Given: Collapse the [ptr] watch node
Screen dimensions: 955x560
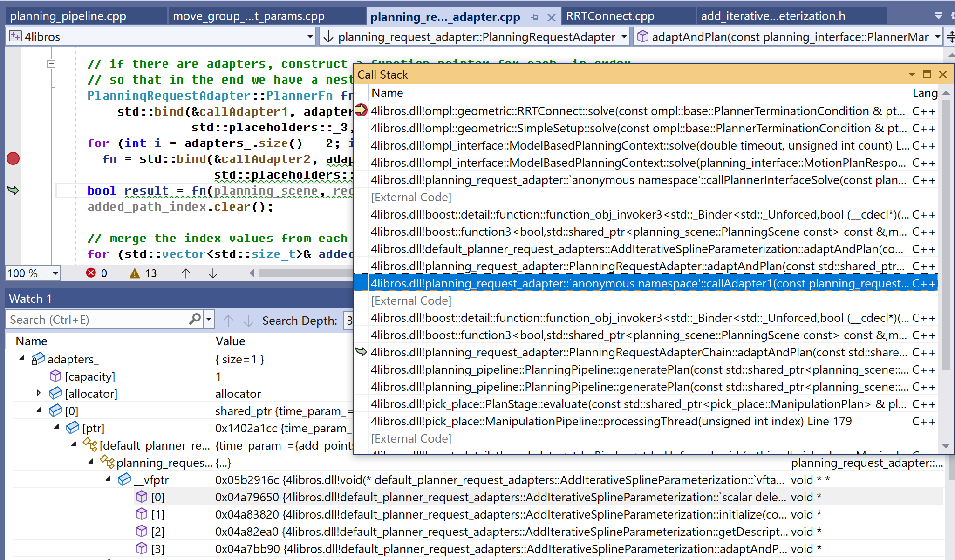Looking at the screenshot, I should click(x=56, y=427).
